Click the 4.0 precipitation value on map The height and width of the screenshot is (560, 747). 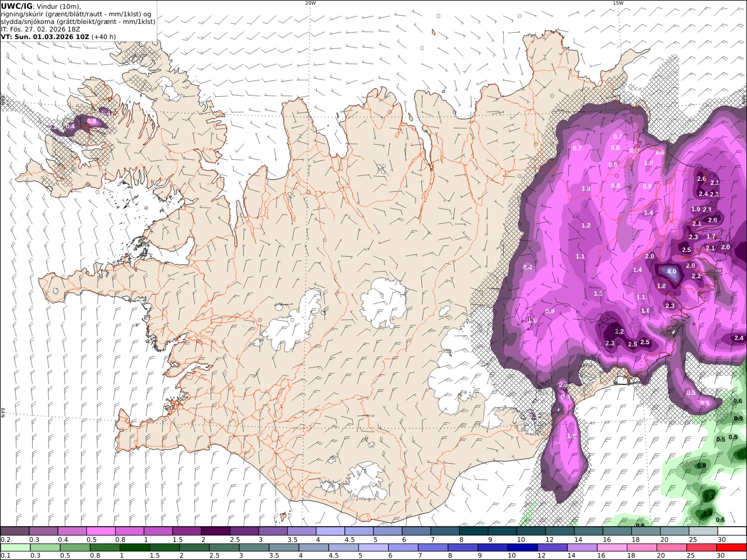click(x=672, y=272)
